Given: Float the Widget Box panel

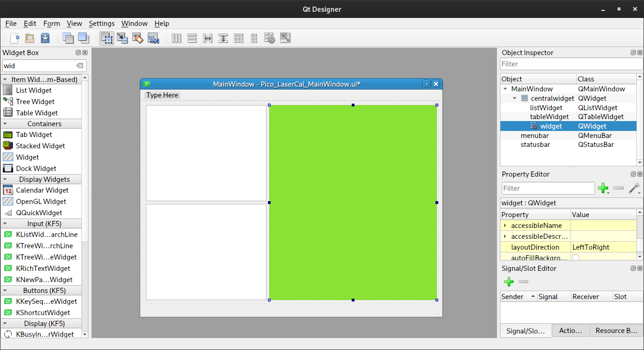Looking at the screenshot, I should 78,53.
